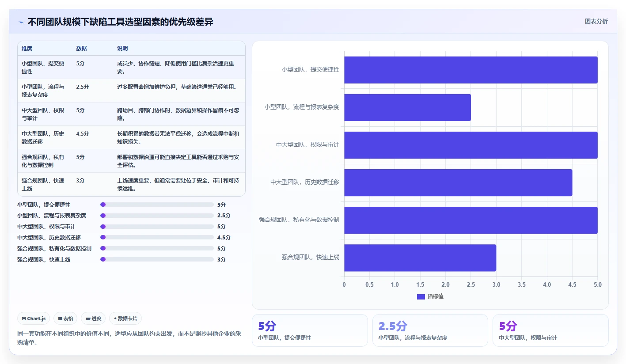Click the chart bar for 小型团队，流程与报表复杂度
The width and height of the screenshot is (626, 364).
pos(407,107)
